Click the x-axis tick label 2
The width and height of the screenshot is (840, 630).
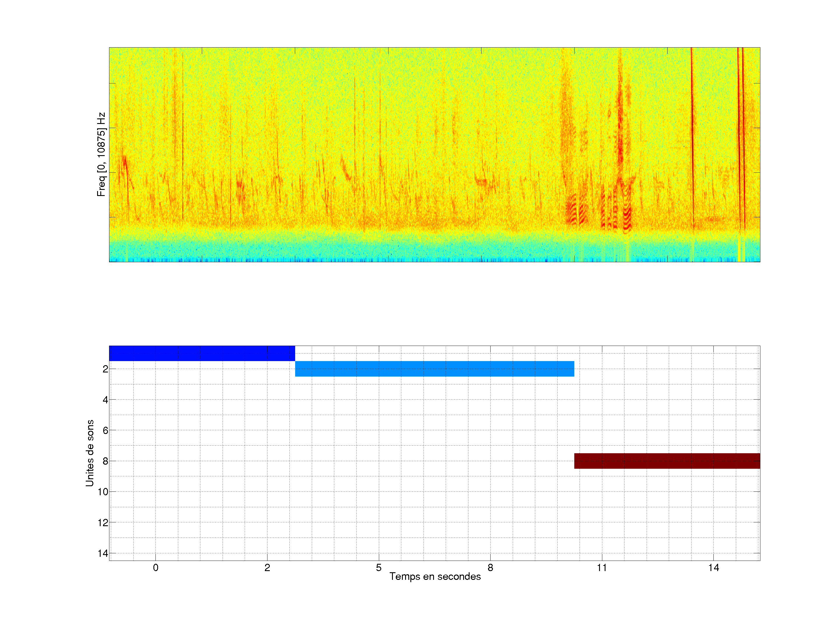click(x=267, y=568)
